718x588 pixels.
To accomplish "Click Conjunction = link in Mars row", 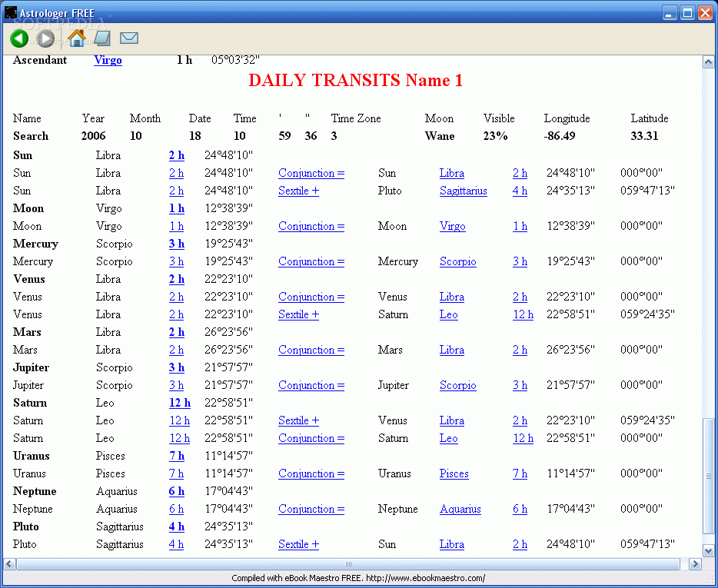I will 311,350.
